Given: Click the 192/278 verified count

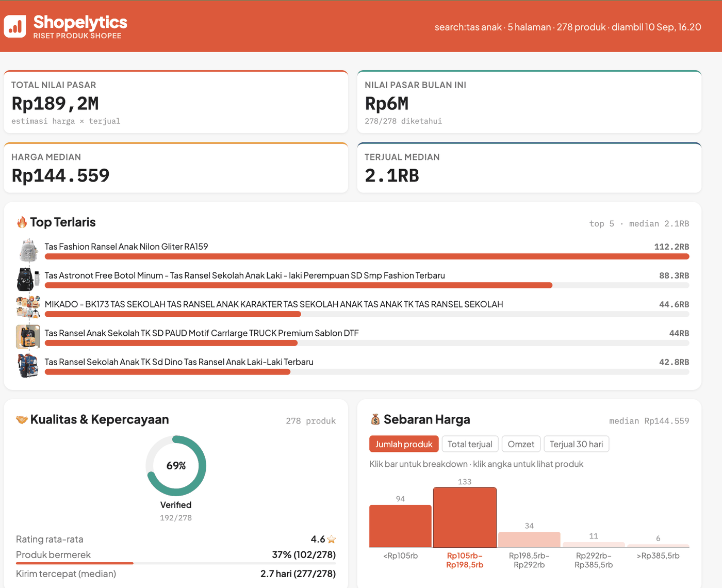Looking at the screenshot, I should 176,518.
